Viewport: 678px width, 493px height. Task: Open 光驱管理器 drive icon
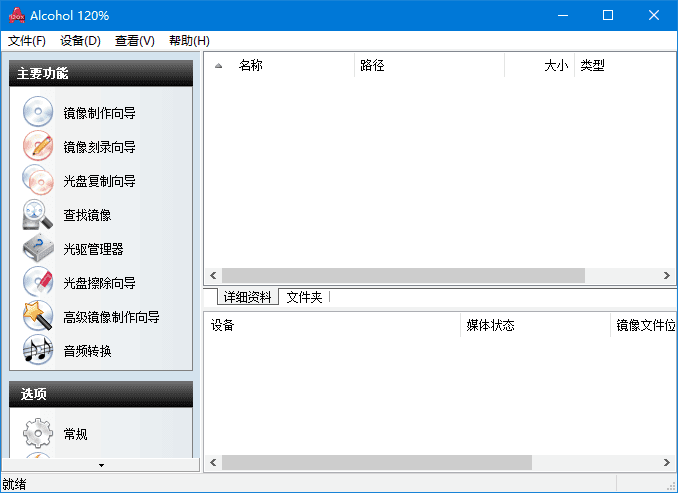[x=38, y=248]
